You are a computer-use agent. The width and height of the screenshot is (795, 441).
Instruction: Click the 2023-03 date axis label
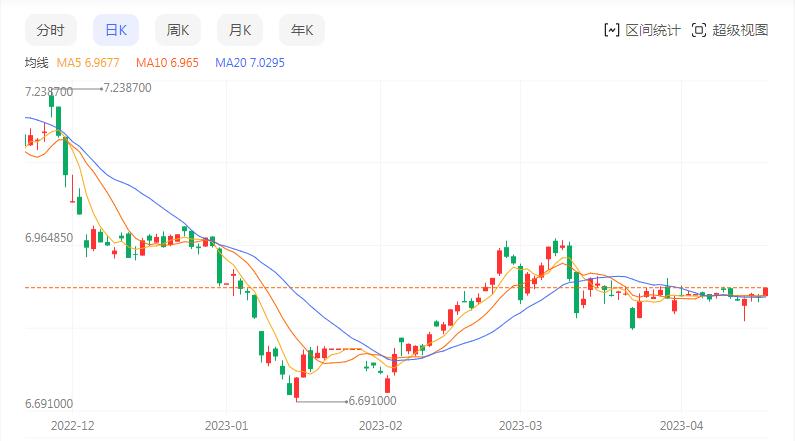(519, 425)
